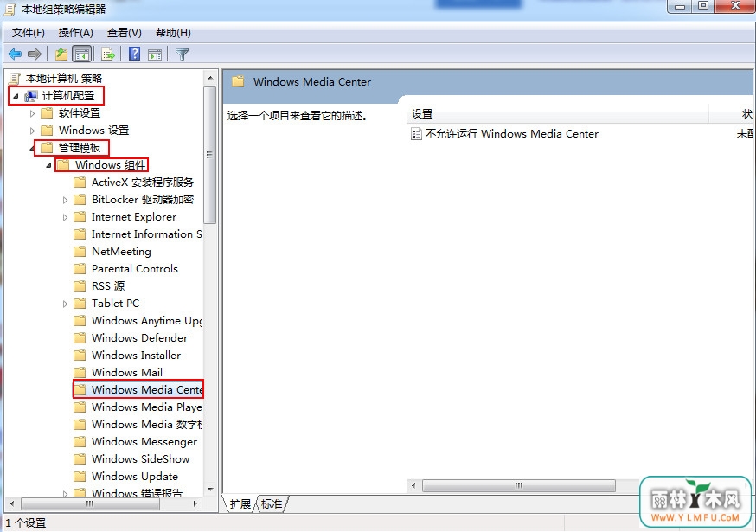Collapse the Windows 组件 tree node
The width and height of the screenshot is (756, 532).
(48, 165)
